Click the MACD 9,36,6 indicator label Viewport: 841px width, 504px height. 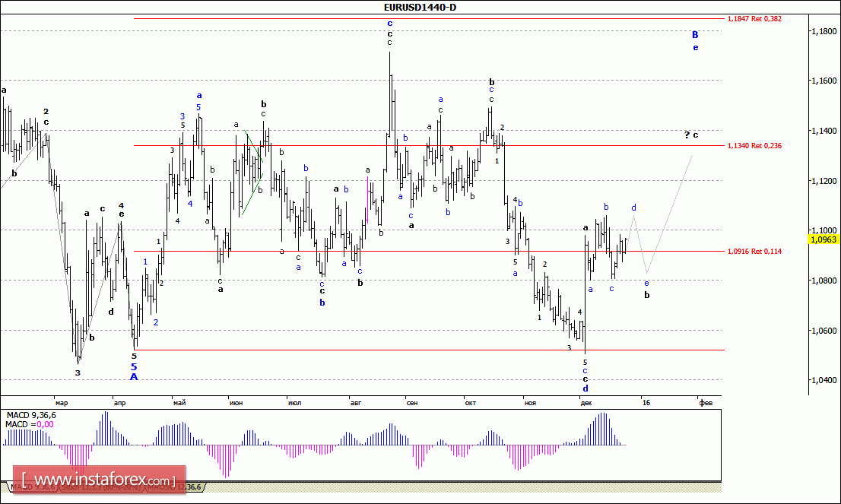tap(33, 415)
